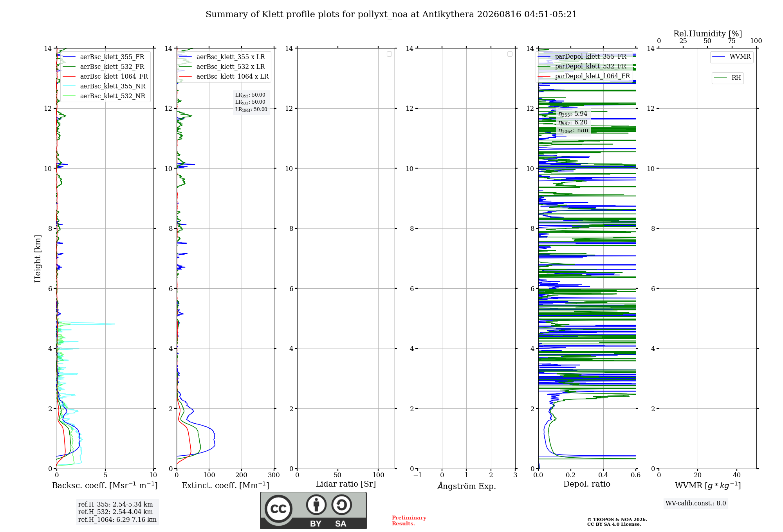Screen dimensions: 783x532
Task: Click the η532: 6.20 value
Action: (573, 122)
